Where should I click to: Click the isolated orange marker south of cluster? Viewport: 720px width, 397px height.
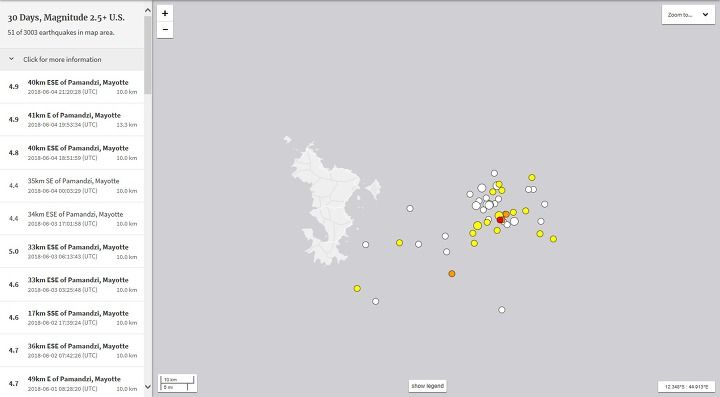(452, 274)
